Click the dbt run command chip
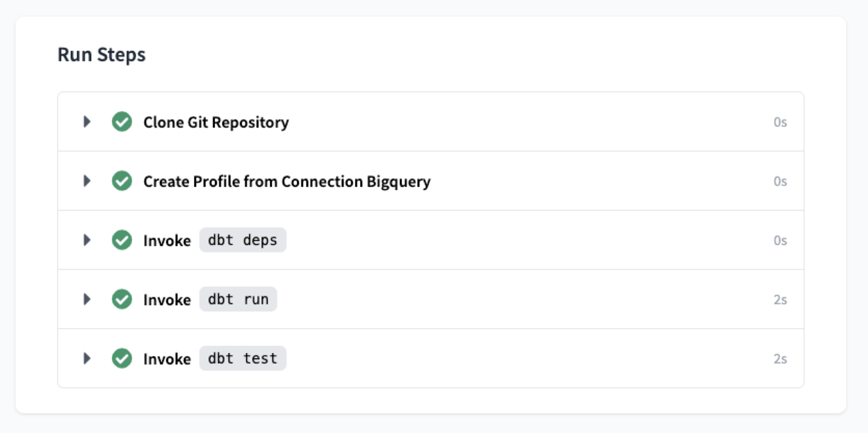This screenshot has width=868, height=433. (238, 299)
